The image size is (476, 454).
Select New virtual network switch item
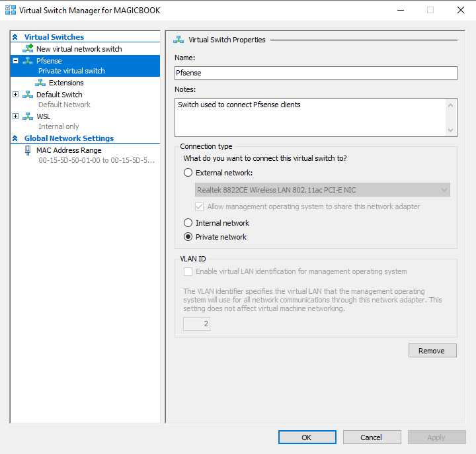pos(79,49)
